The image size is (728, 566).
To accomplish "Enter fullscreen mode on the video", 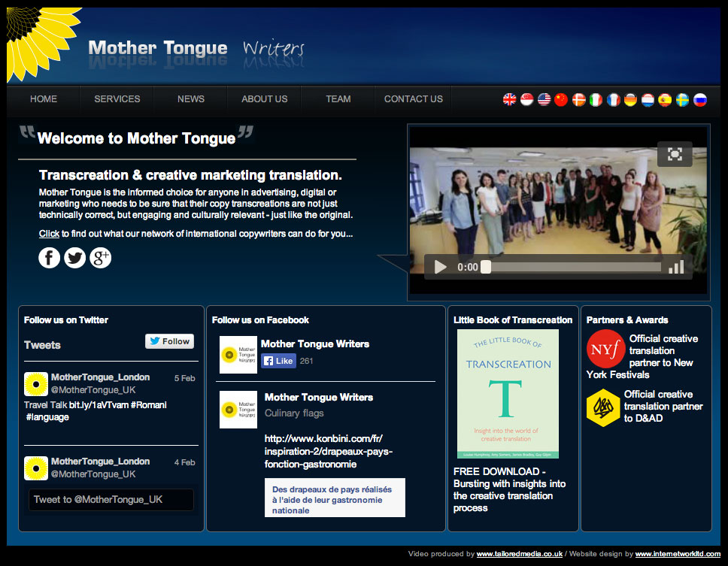I will (x=675, y=154).
